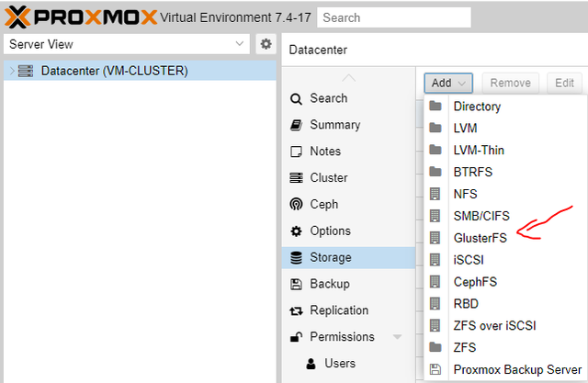The width and height of the screenshot is (588, 383).
Task: Click the building icon next to GlusterFS
Action: pos(435,238)
